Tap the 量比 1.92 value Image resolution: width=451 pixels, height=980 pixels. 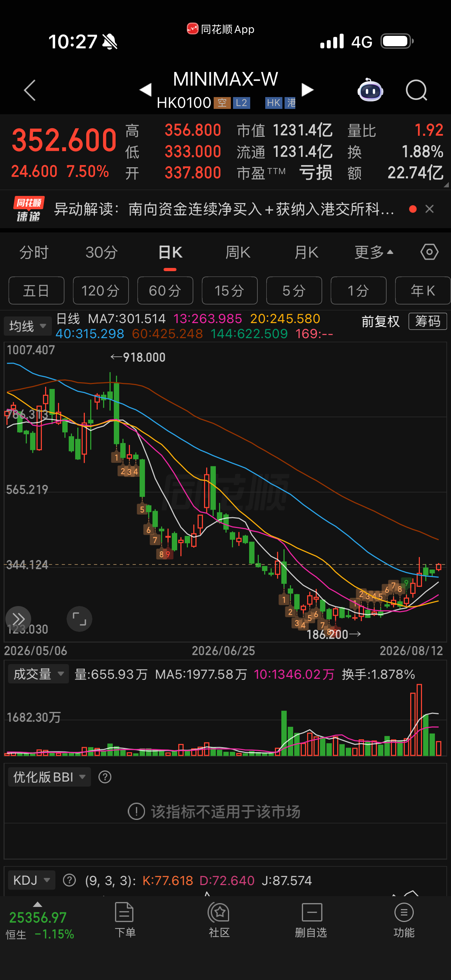coord(428,130)
